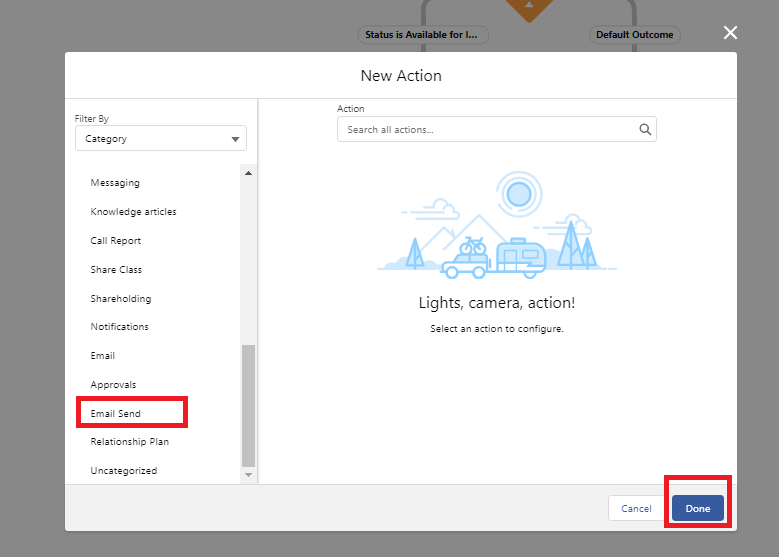Image resolution: width=779 pixels, height=557 pixels.
Task: Open the Notifications category
Action: click(x=119, y=327)
